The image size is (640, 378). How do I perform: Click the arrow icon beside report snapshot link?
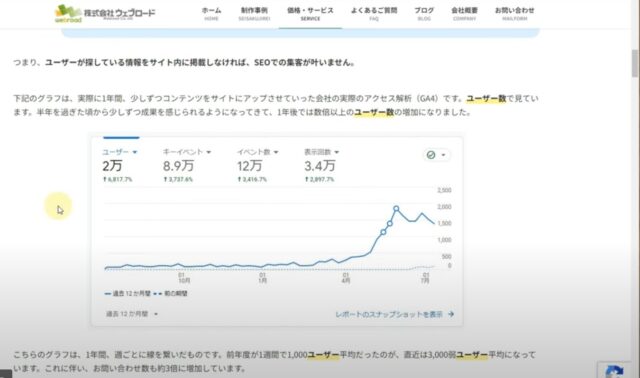pyautogui.click(x=451, y=314)
